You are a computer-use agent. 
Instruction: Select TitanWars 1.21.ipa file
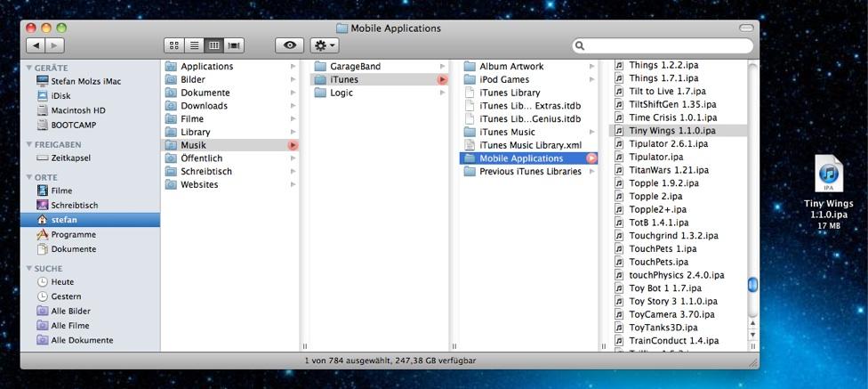tap(678, 170)
